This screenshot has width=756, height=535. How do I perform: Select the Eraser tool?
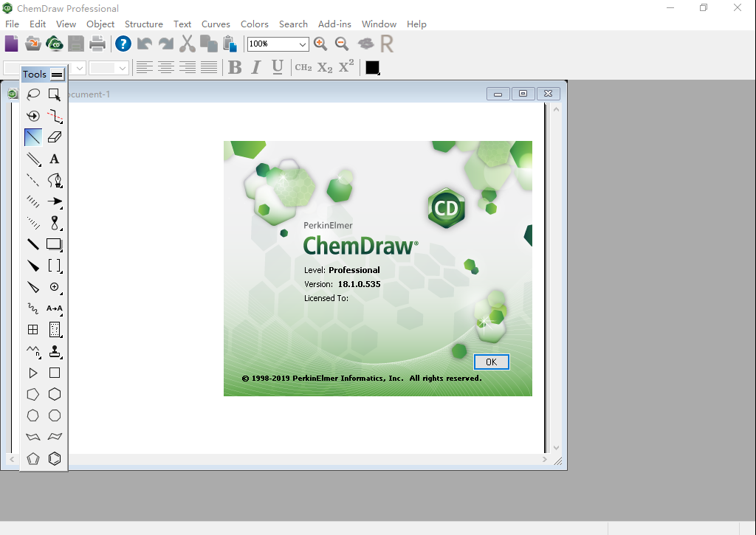(x=54, y=137)
